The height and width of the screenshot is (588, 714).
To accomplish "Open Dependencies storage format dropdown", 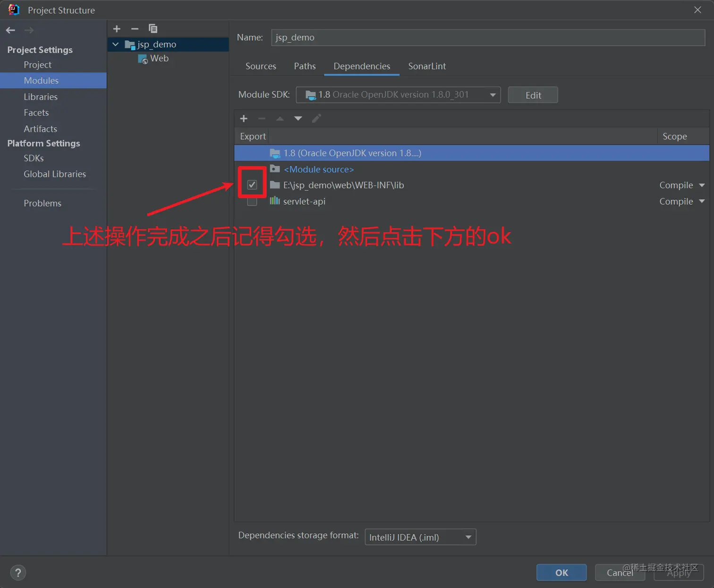I will 420,537.
